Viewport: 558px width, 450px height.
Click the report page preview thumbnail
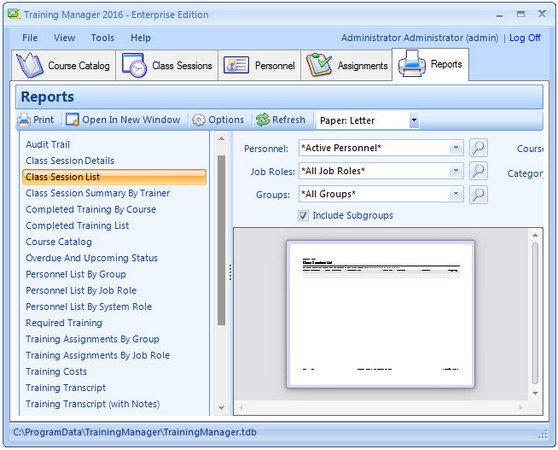(x=380, y=314)
